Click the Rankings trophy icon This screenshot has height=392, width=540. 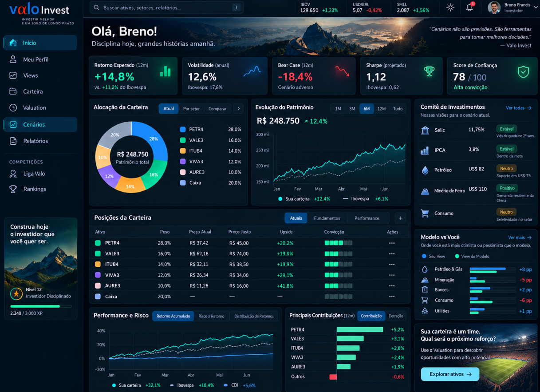click(13, 189)
